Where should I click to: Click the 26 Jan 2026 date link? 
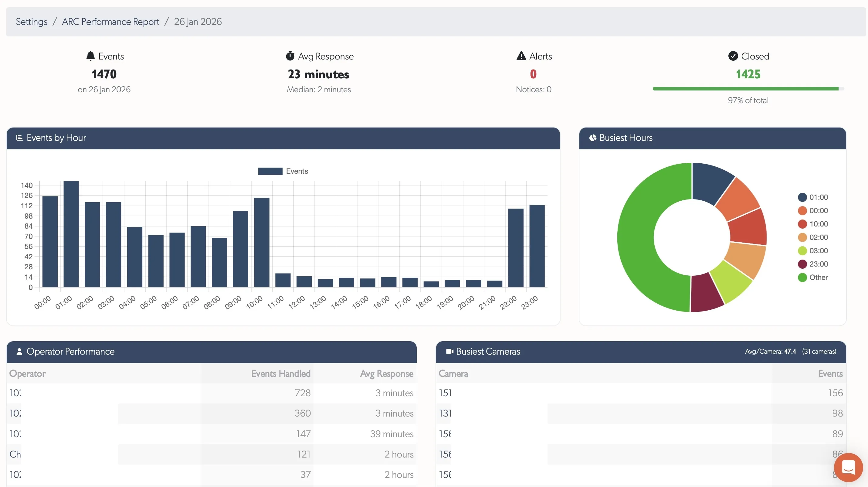click(198, 22)
